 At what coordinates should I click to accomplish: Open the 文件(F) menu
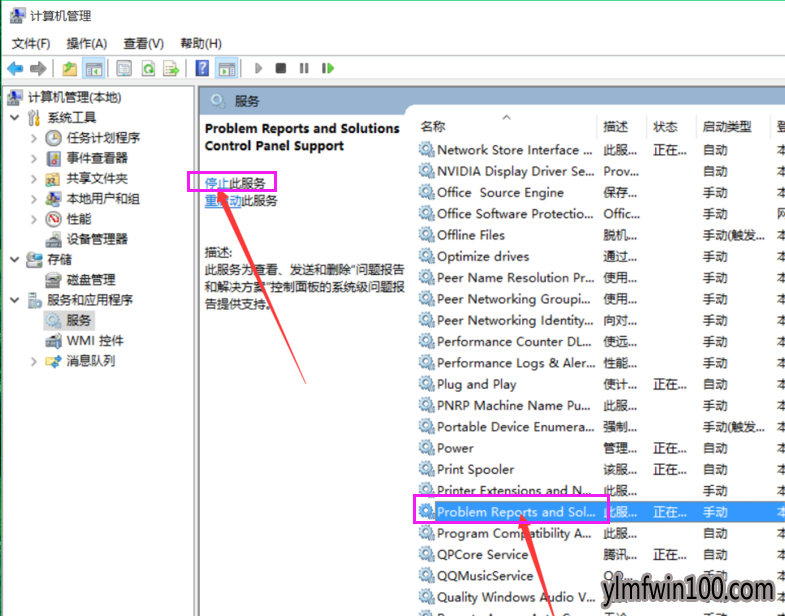click(x=31, y=44)
